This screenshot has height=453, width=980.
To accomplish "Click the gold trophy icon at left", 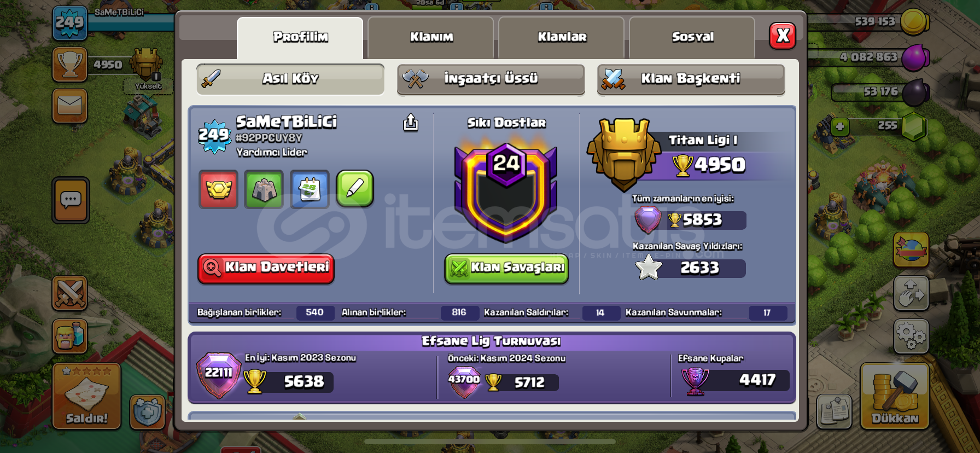I will pos(70,65).
